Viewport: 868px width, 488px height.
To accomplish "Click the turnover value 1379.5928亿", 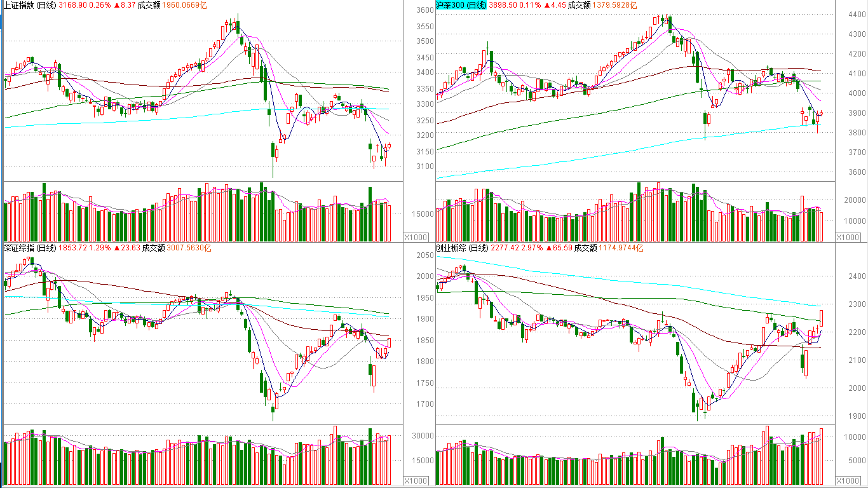I will [614, 5].
